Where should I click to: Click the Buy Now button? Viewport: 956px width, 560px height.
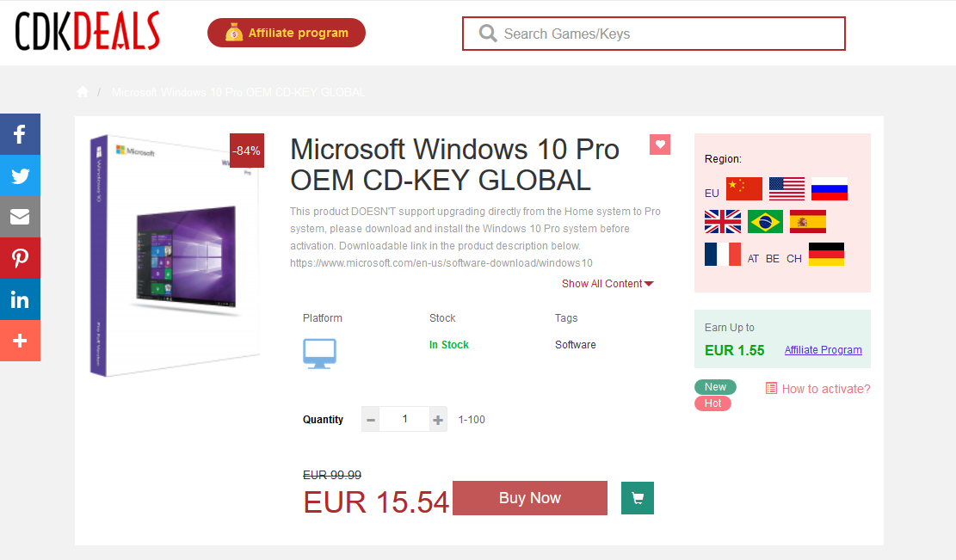click(530, 498)
